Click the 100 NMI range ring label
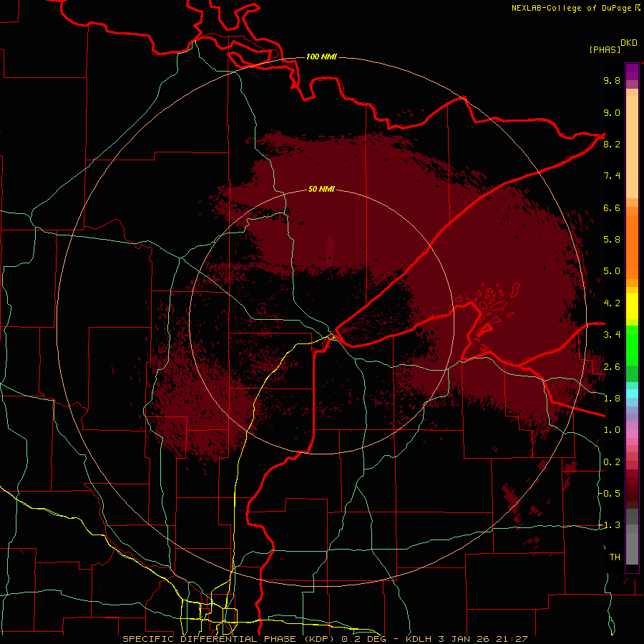 pyautogui.click(x=321, y=57)
